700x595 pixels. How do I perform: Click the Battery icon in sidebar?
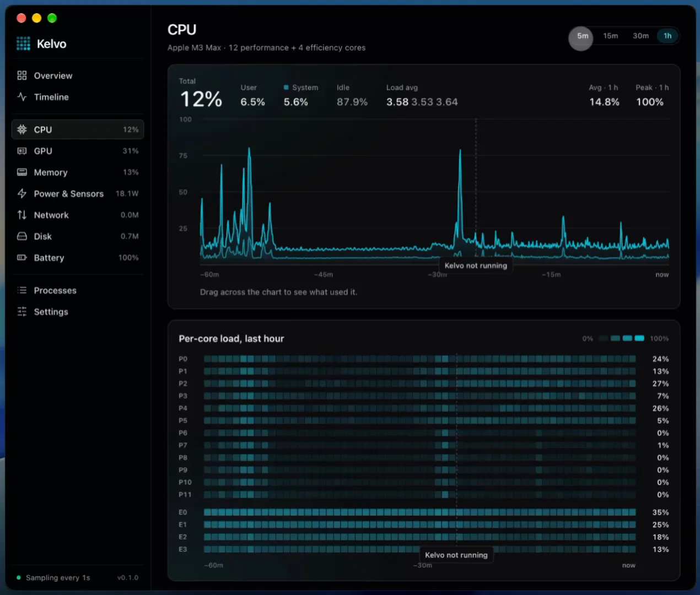click(x=22, y=257)
